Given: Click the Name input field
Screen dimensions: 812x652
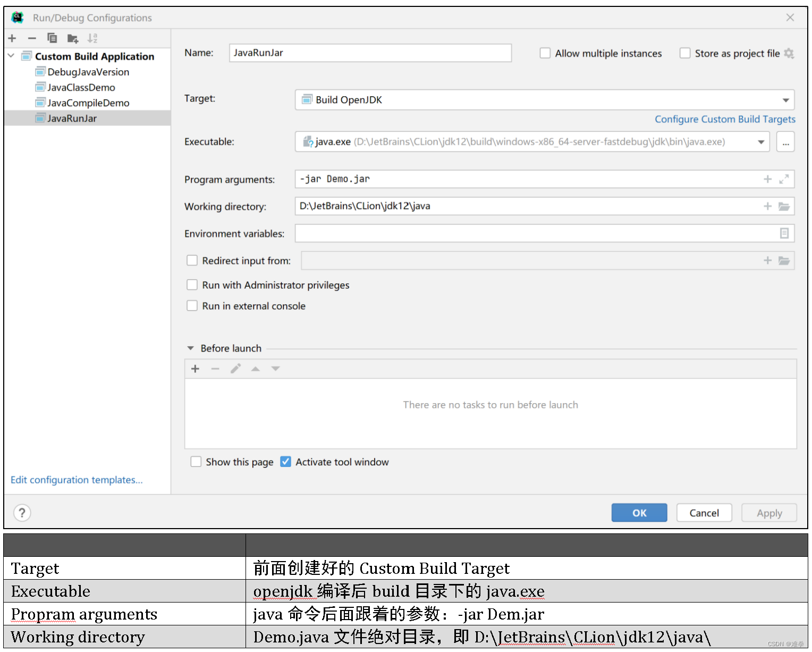Looking at the screenshot, I should tap(370, 53).
